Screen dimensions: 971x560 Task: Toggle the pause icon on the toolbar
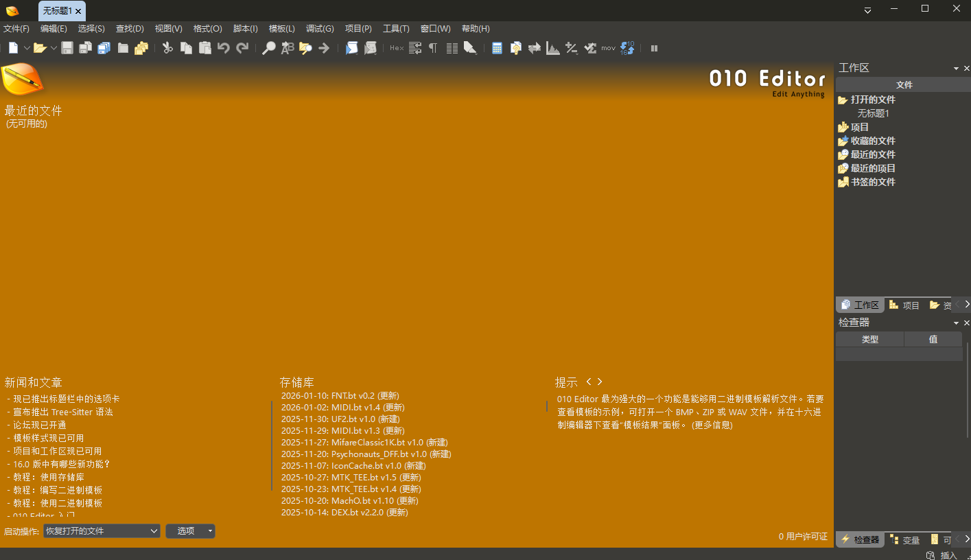(654, 48)
